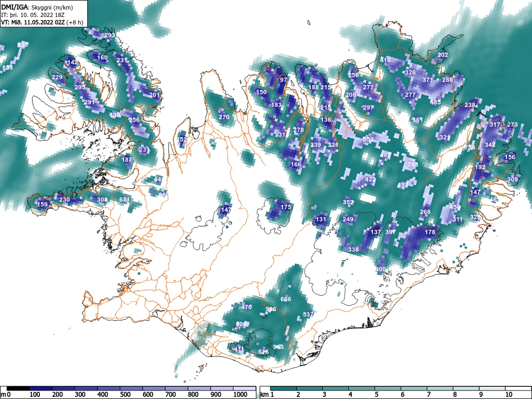Click visibility value 131 on the map
The width and height of the screenshot is (532, 399).
tap(321, 220)
